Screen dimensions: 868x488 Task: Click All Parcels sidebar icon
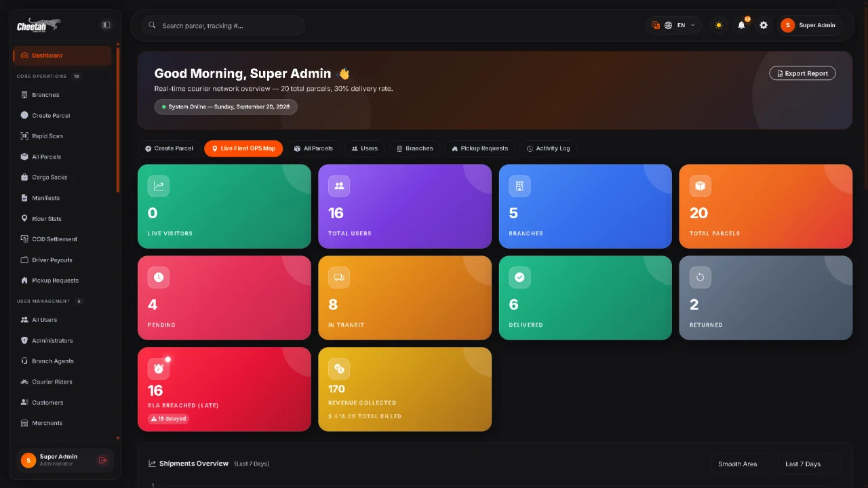click(x=24, y=157)
